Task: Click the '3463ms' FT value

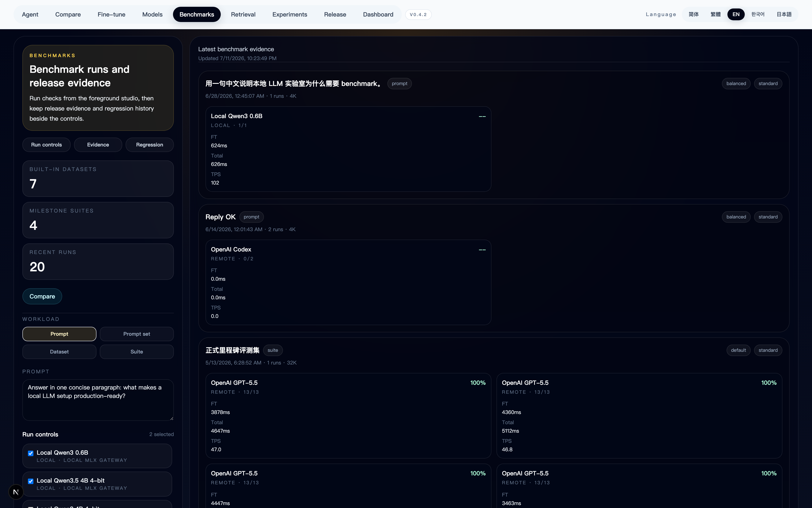Action: point(511,503)
